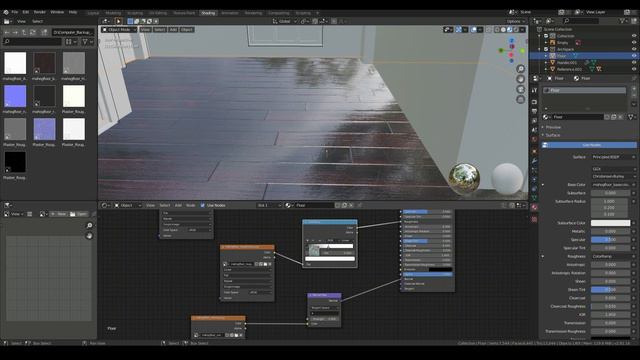
Task: Toggle X-ray mode in viewport
Action: click(x=489, y=30)
